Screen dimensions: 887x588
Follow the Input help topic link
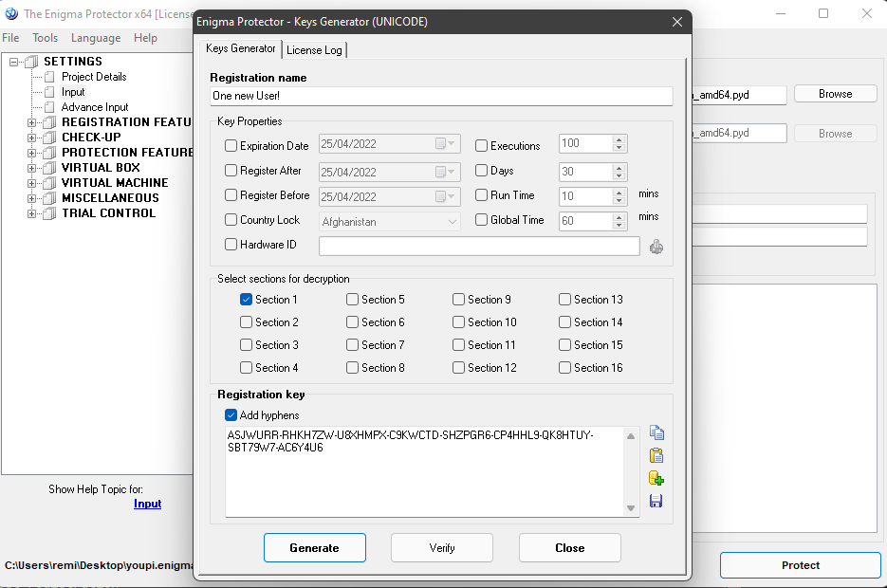[x=147, y=504]
